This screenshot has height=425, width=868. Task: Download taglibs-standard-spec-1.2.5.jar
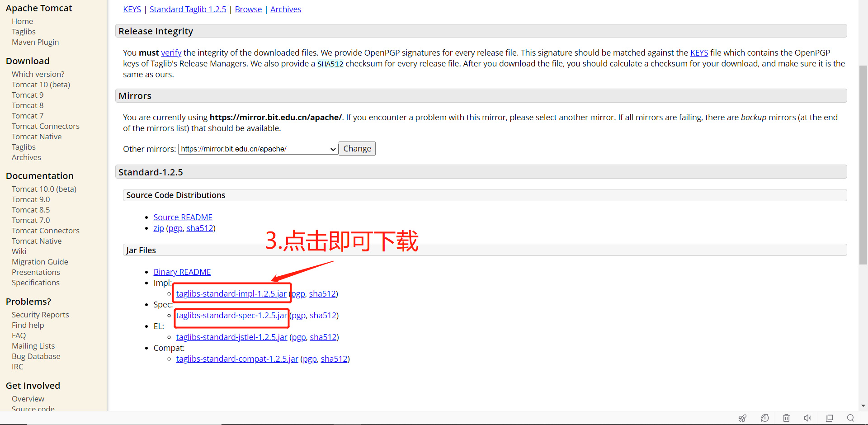point(231,316)
